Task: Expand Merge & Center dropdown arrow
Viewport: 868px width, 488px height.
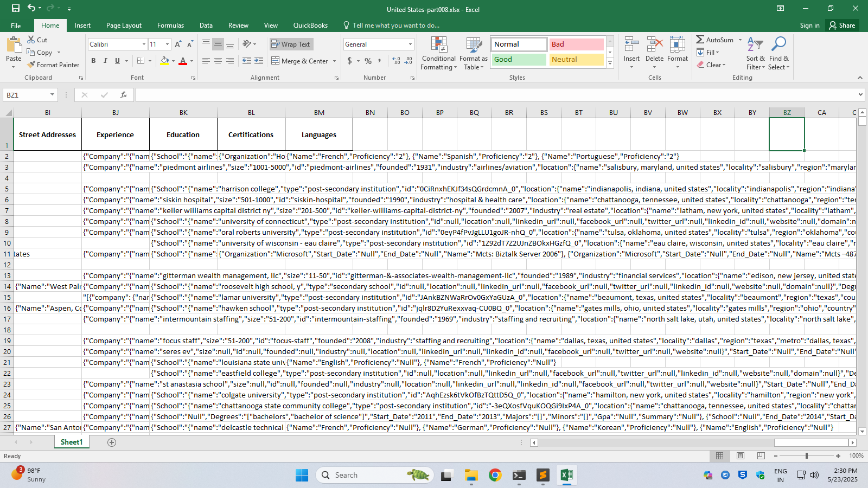Action: (x=335, y=61)
